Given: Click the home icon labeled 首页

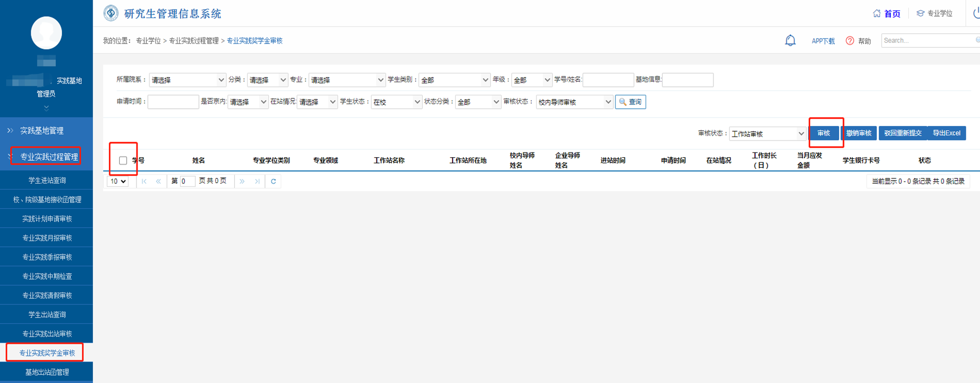Looking at the screenshot, I should tap(877, 14).
